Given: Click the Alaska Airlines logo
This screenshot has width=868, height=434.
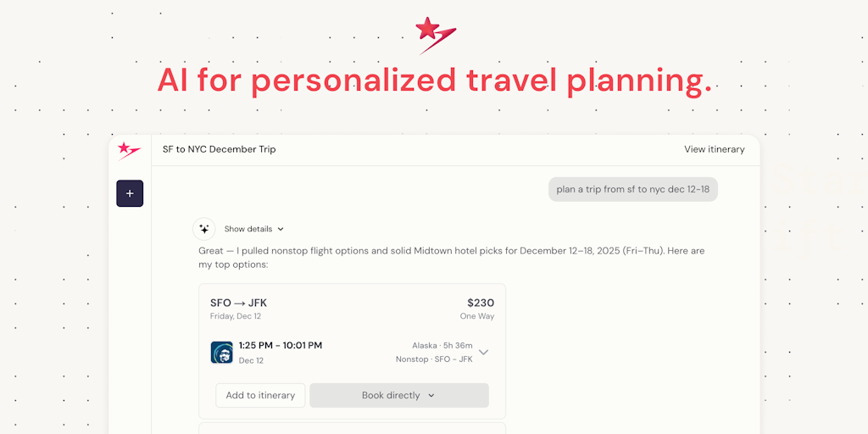Looking at the screenshot, I should (222, 353).
